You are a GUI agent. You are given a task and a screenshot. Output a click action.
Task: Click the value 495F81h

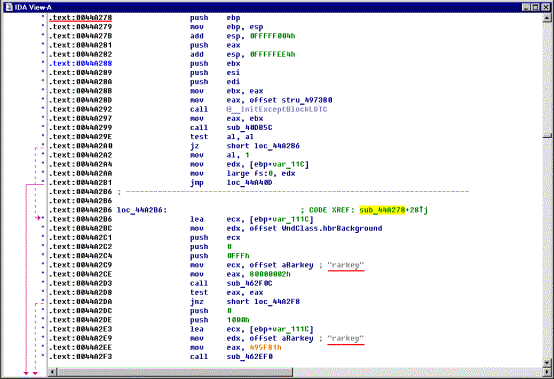pos(265,347)
